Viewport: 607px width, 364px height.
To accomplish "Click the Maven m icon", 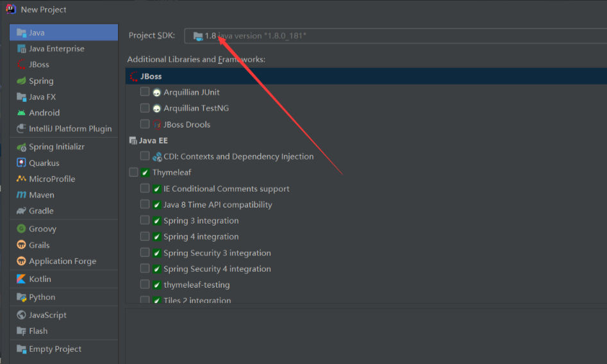I will [21, 195].
